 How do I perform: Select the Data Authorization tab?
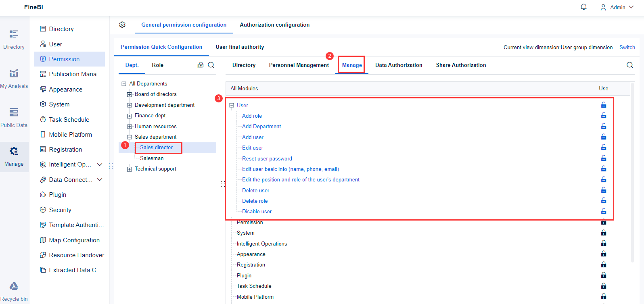tap(399, 65)
